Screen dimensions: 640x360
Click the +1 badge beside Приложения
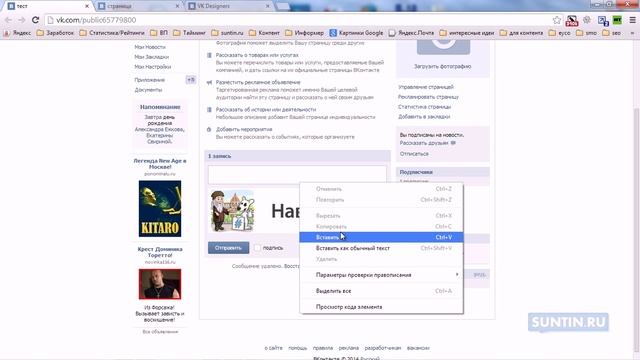pyautogui.click(x=191, y=80)
